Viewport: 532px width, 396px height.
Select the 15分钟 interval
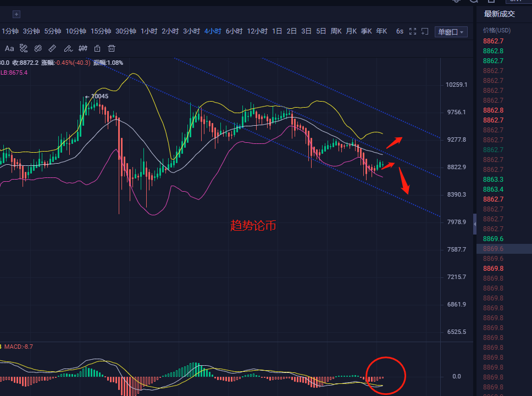coord(101,31)
